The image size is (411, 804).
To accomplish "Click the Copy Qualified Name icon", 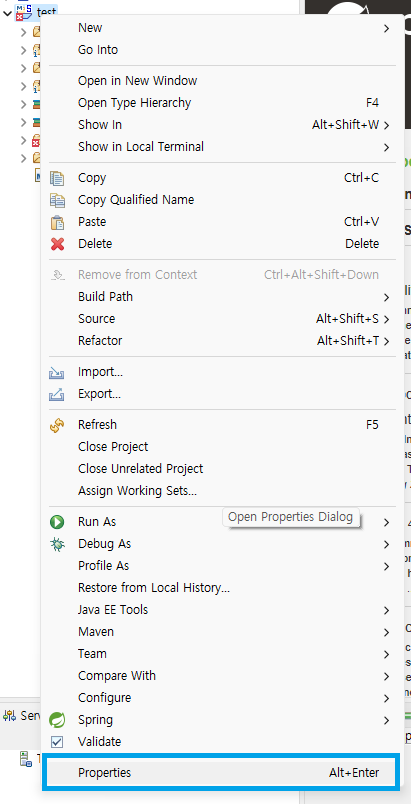I will (57, 200).
